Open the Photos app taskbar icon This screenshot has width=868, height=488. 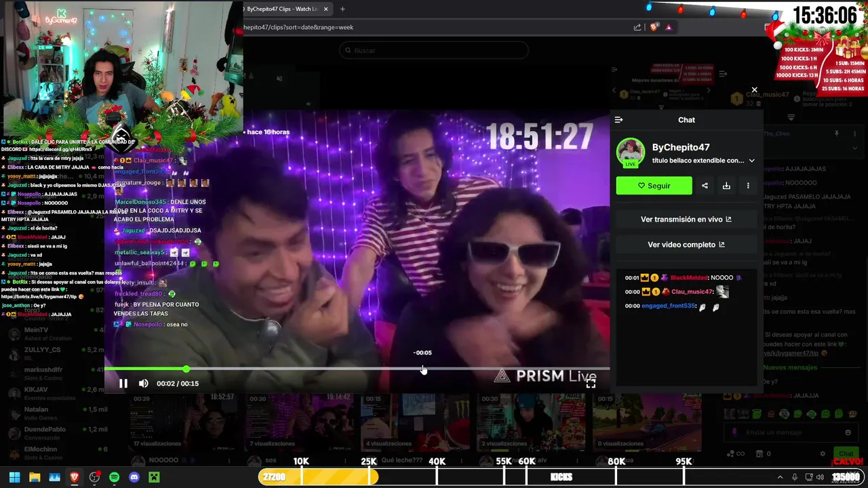click(54, 477)
